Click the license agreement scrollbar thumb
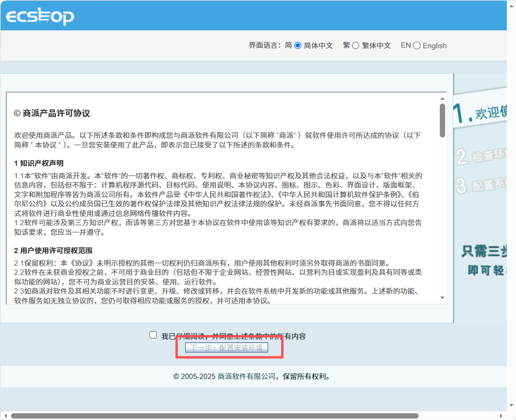Image resolution: width=516 pixels, height=420 pixels. click(442, 121)
